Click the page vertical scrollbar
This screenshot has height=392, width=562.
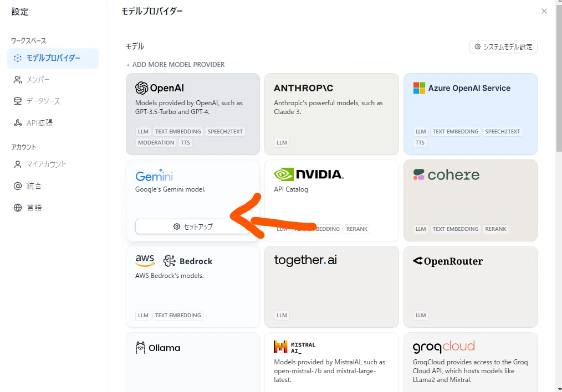(559, 77)
